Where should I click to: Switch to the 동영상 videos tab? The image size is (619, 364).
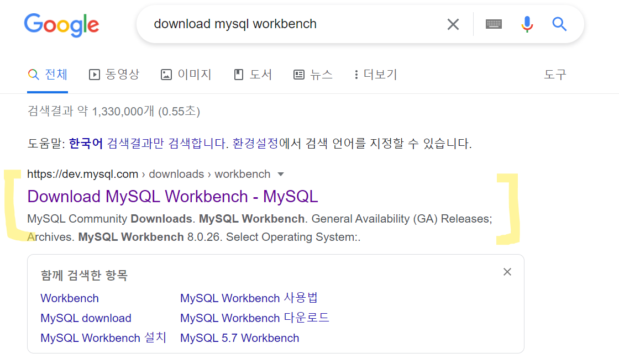(x=114, y=75)
